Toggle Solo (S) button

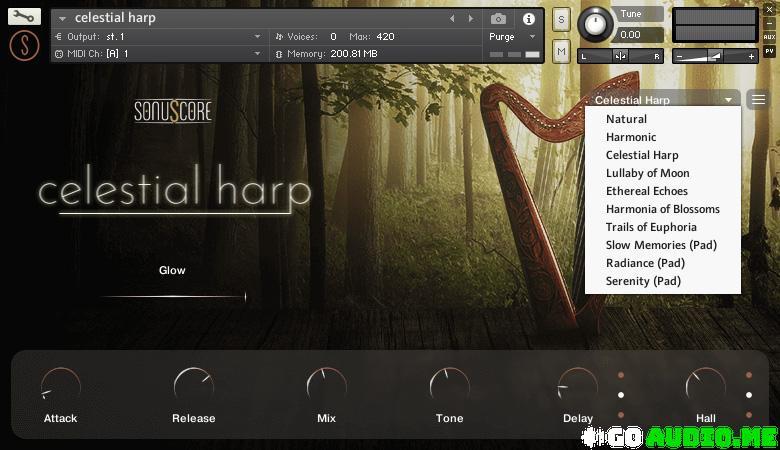tap(561, 20)
